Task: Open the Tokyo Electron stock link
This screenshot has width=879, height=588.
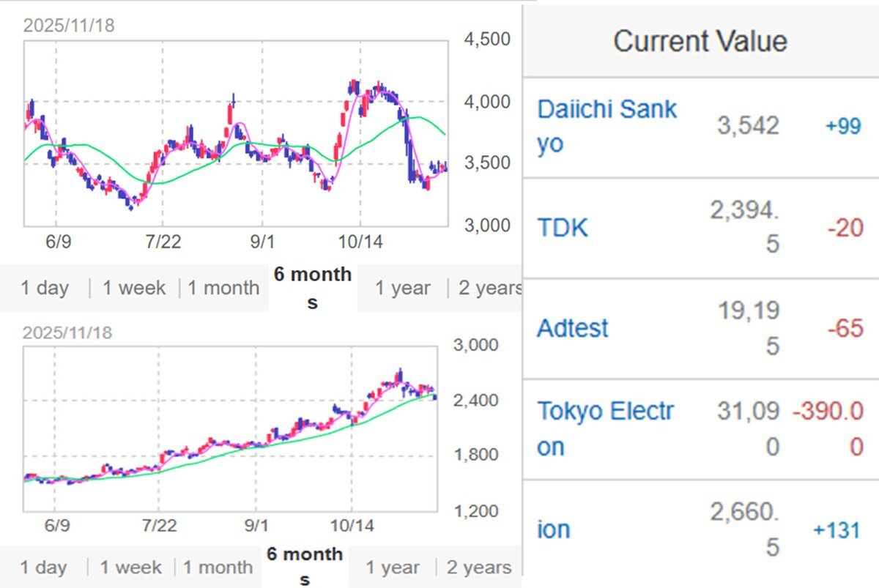Action: point(606,428)
